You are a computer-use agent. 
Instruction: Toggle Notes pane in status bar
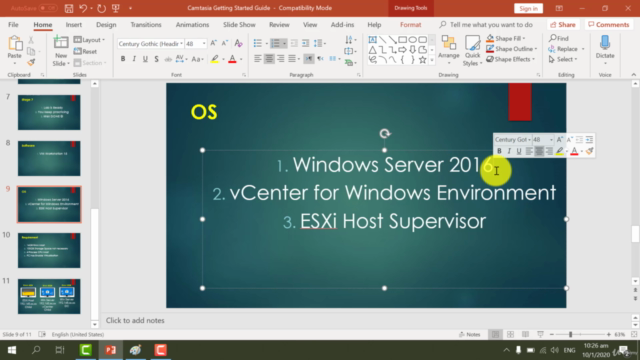(x=469, y=334)
